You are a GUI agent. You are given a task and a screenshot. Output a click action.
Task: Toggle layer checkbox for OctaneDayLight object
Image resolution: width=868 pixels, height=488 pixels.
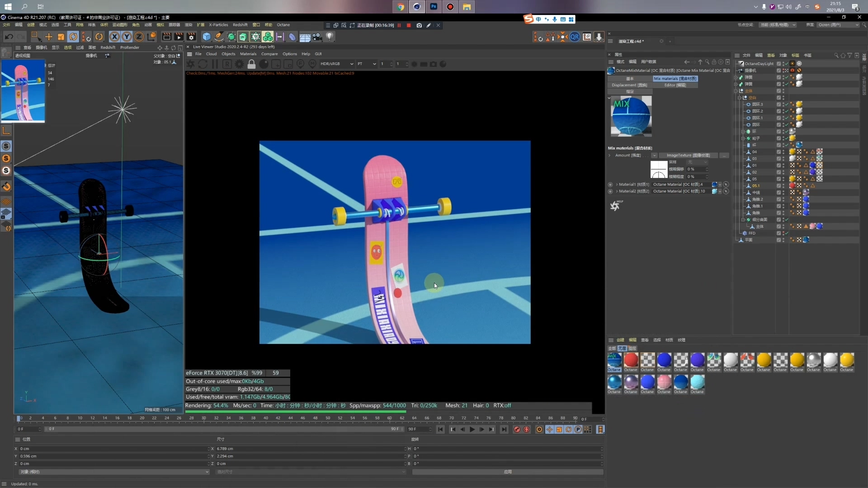[778, 64]
